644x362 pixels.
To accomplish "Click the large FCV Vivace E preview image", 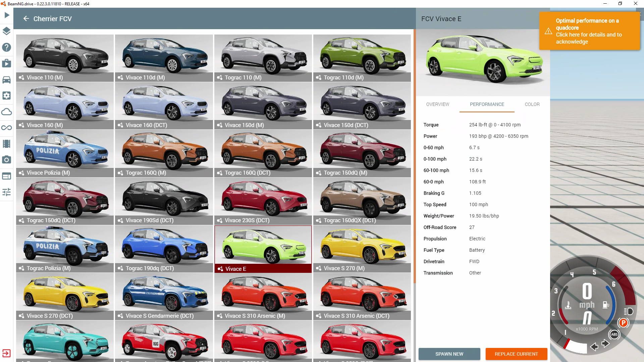I will point(483,63).
